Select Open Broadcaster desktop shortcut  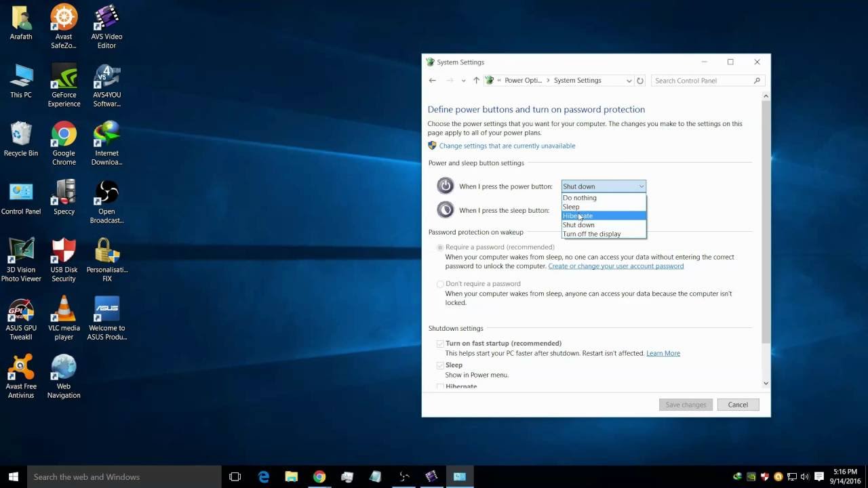click(106, 202)
